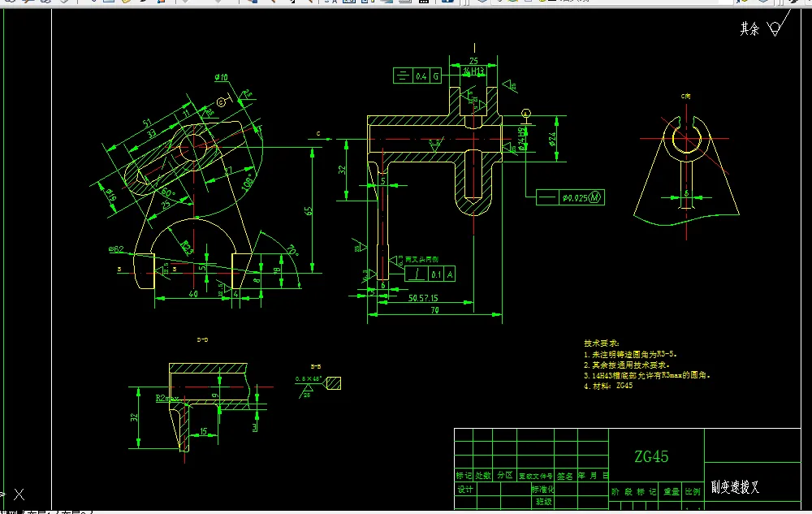The width and height of the screenshot is (812, 514).
Task: Select the symmetry symbol before 0.4
Action: pyautogui.click(x=403, y=76)
